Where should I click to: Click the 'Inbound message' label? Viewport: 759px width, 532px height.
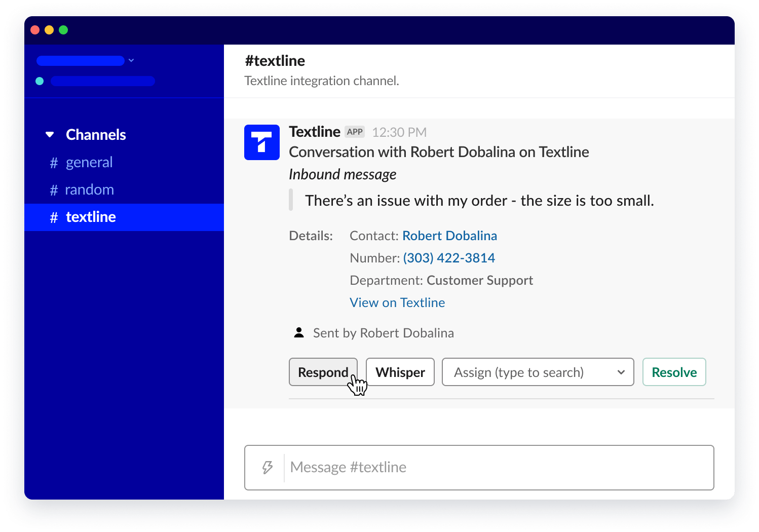(343, 174)
